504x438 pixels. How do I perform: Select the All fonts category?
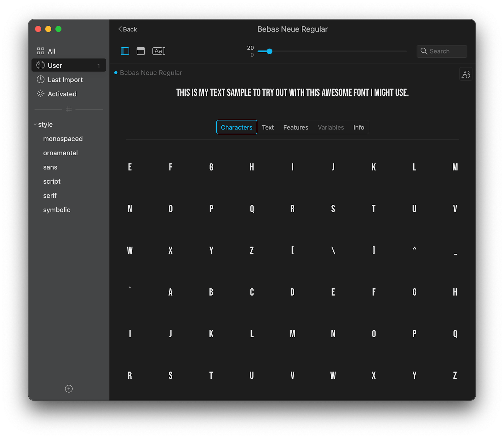pyautogui.click(x=69, y=51)
